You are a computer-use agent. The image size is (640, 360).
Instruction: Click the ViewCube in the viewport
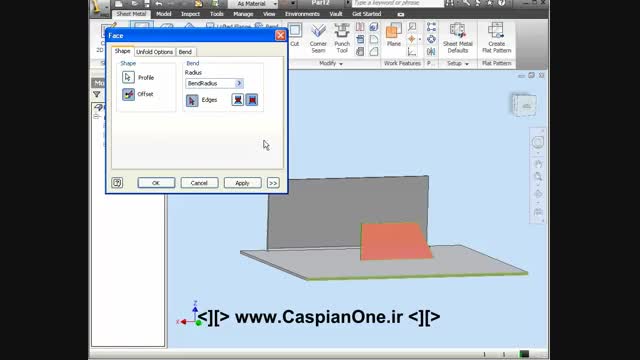coord(524,105)
